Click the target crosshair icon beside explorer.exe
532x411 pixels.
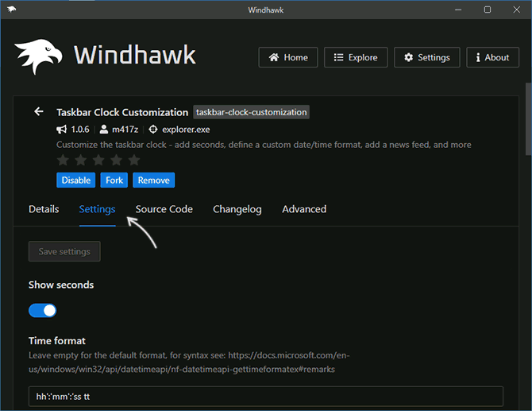pyautogui.click(x=153, y=130)
